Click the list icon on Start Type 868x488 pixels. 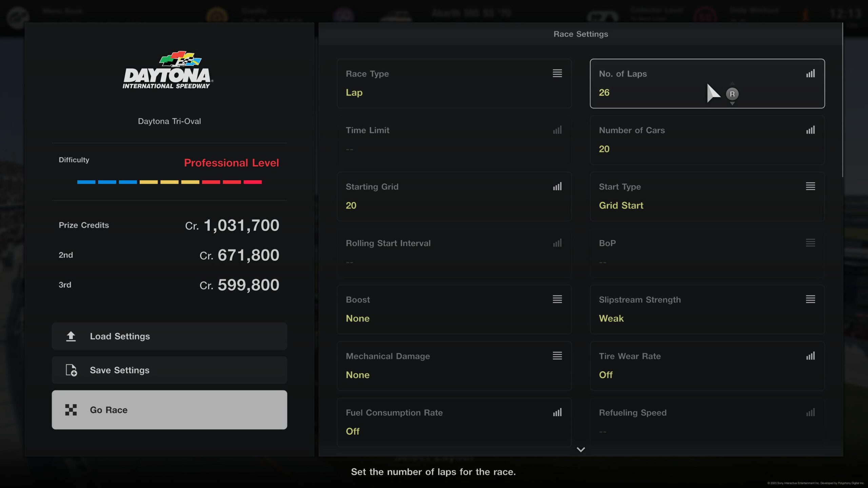pyautogui.click(x=810, y=186)
